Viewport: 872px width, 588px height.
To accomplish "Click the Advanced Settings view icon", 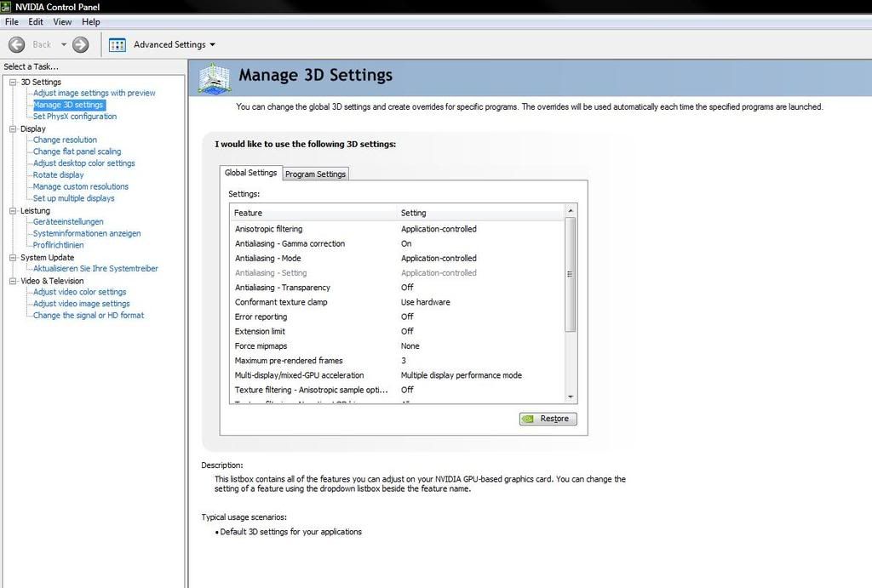I will point(118,45).
